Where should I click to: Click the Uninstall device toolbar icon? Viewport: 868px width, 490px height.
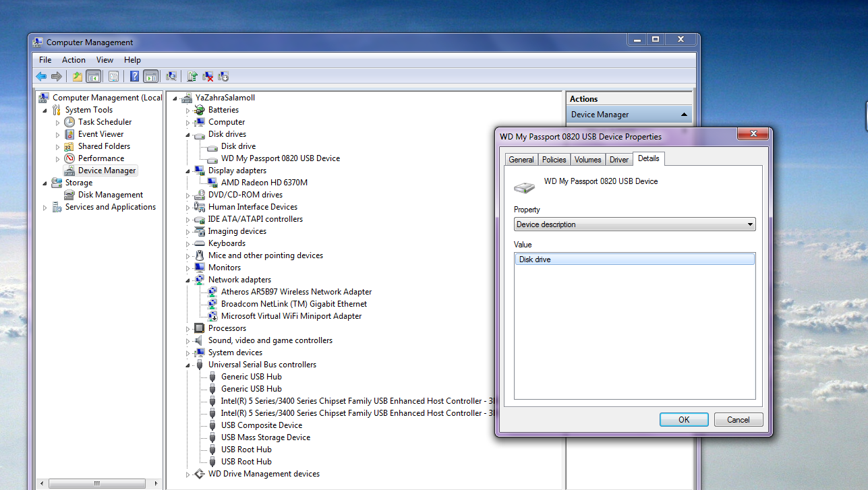click(x=208, y=77)
